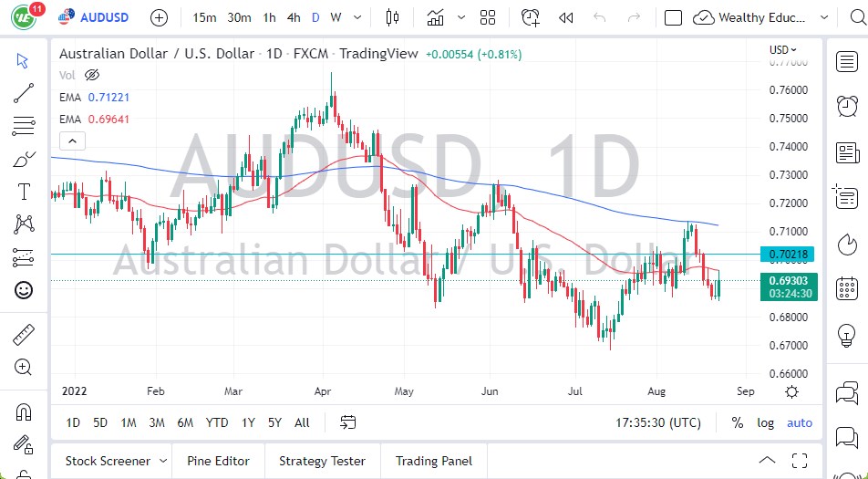The width and height of the screenshot is (868, 479).
Task: Open the indicators chart icon
Action: point(435,17)
